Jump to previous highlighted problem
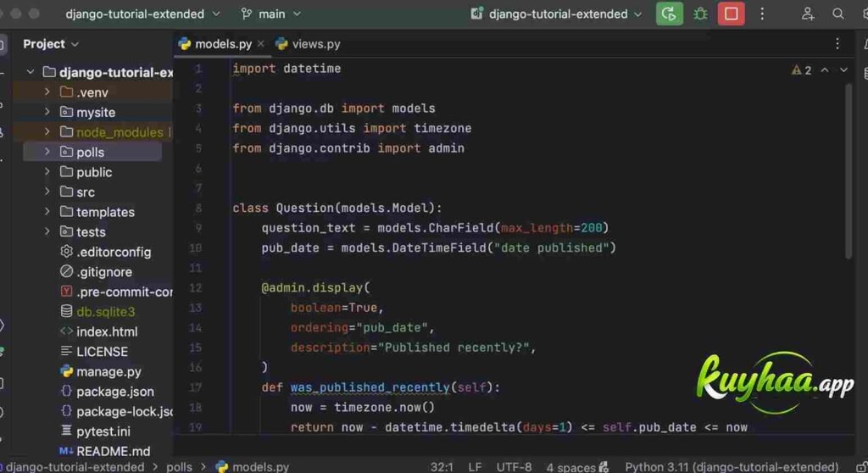The height and width of the screenshot is (473, 868). [x=825, y=70]
